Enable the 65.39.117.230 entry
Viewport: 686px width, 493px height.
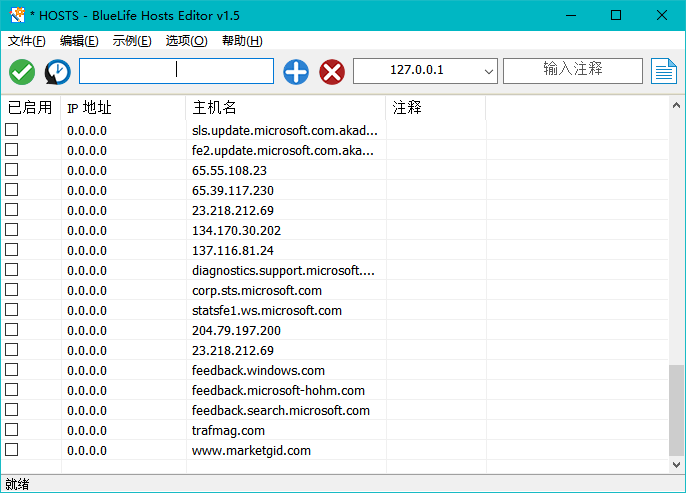[x=12, y=190]
